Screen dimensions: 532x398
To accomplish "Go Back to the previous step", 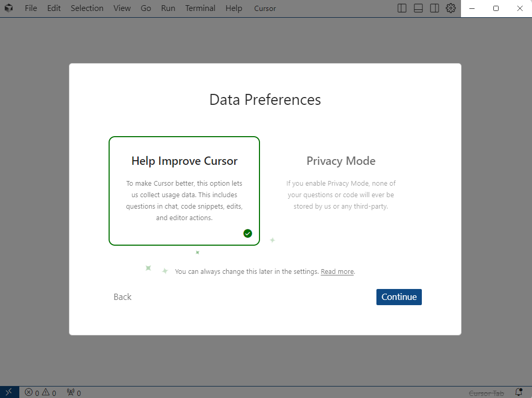I will [x=123, y=297].
